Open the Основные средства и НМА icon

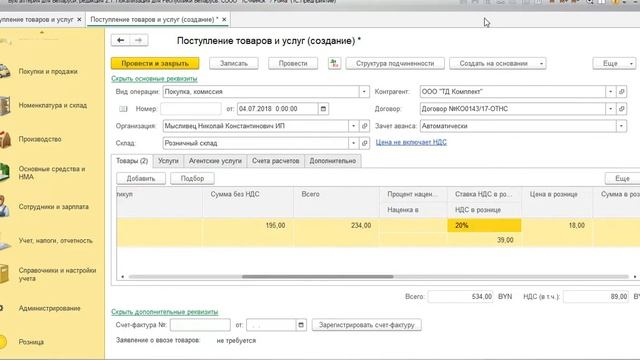[x=4, y=172]
